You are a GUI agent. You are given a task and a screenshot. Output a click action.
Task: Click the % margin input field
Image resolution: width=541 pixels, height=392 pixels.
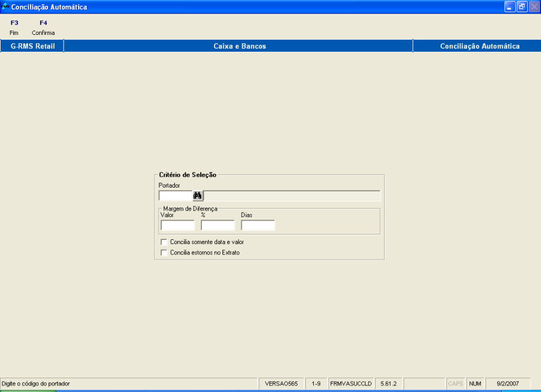[x=218, y=225]
